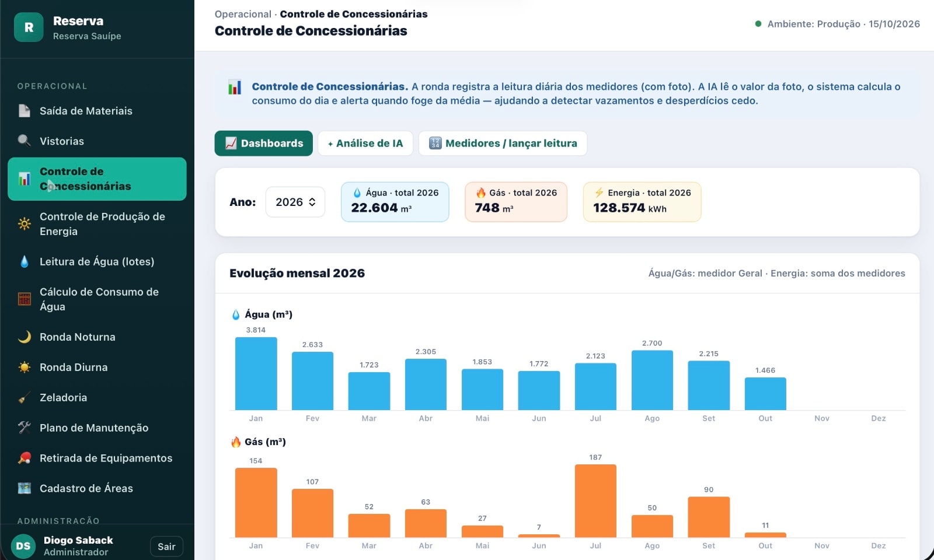Click the Sair button
934x560 pixels.
(166, 547)
